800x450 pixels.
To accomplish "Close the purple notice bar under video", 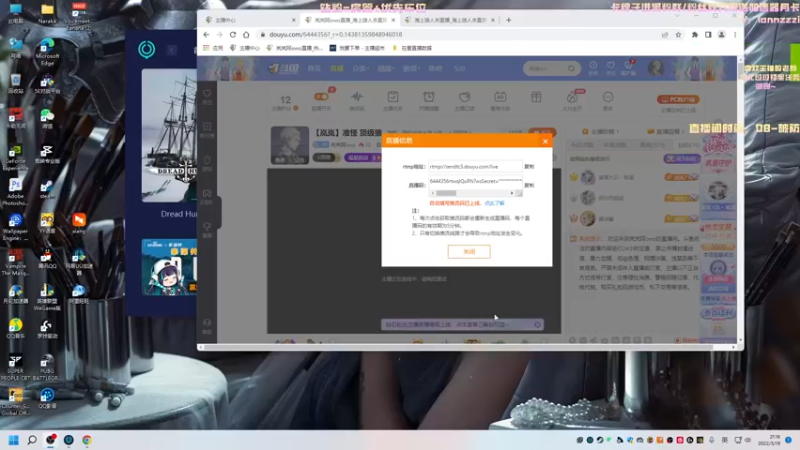I will point(537,324).
